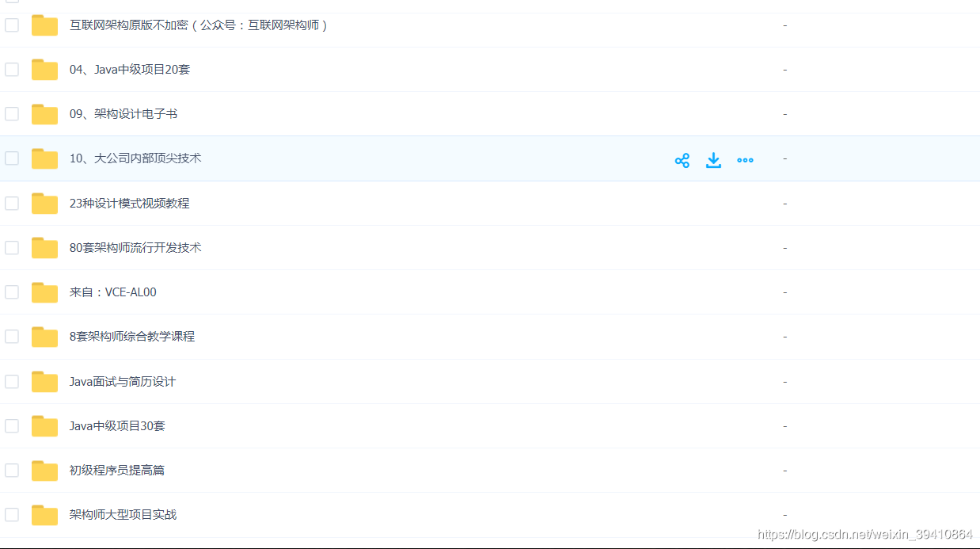980x549 pixels.
Task: Check the box for 互联网架构原版不加密
Action: pyautogui.click(x=12, y=25)
